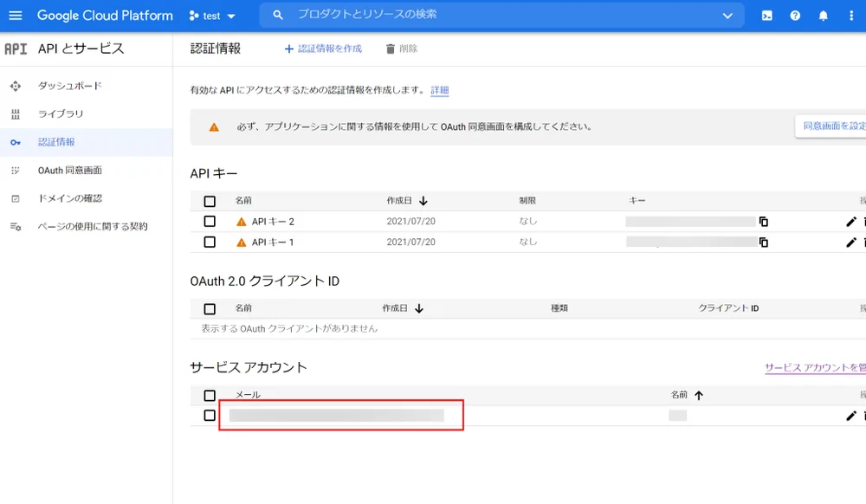Viewport: 866px width, 504px height.
Task: Click the Google Cloud Platform logo
Action: tap(105, 16)
